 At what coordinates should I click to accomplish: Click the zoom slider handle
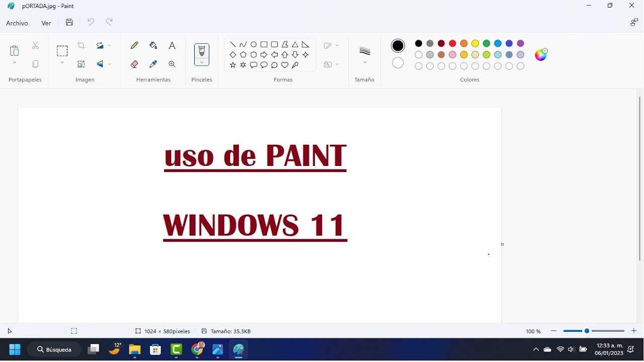point(587,331)
